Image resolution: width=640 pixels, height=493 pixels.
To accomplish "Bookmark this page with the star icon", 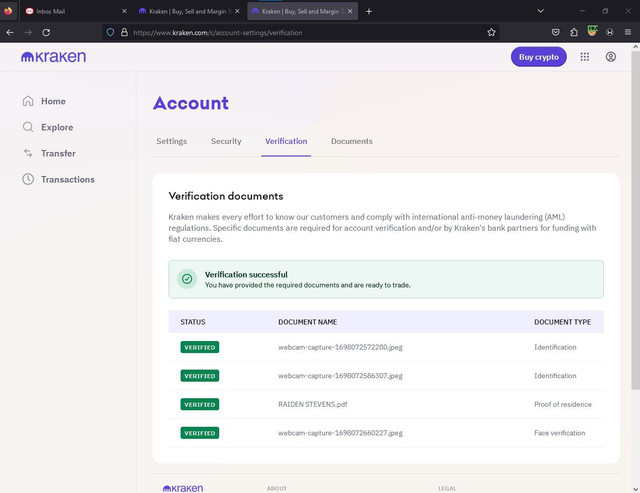I will pos(491,32).
